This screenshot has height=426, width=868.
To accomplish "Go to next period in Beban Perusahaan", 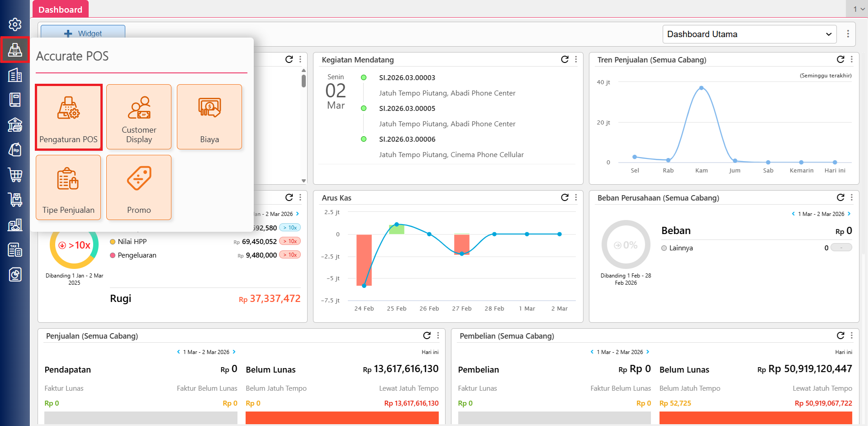I will (x=849, y=214).
